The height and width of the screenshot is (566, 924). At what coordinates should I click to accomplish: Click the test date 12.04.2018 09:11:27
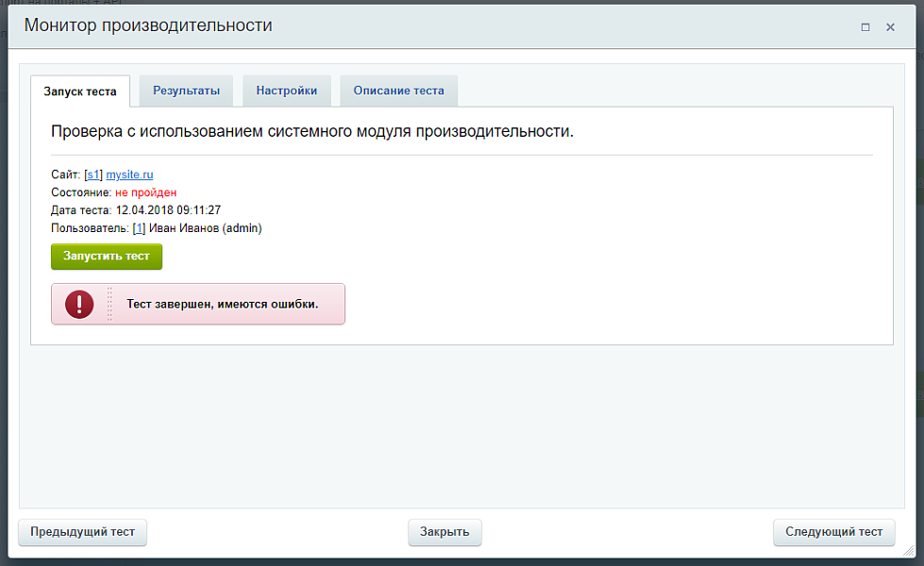tap(168, 210)
